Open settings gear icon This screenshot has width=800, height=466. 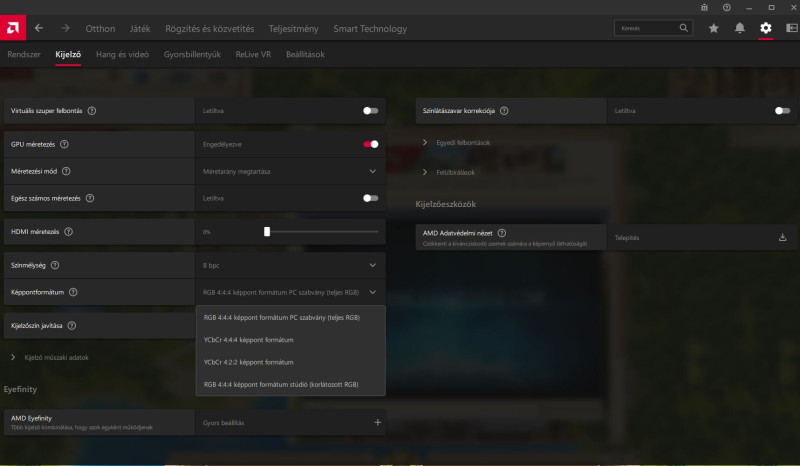[x=766, y=28]
